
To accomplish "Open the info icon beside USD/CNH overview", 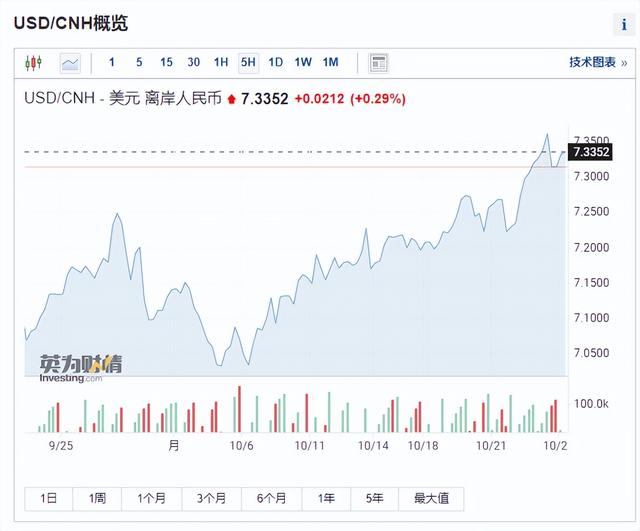I will pyautogui.click(x=620, y=25).
